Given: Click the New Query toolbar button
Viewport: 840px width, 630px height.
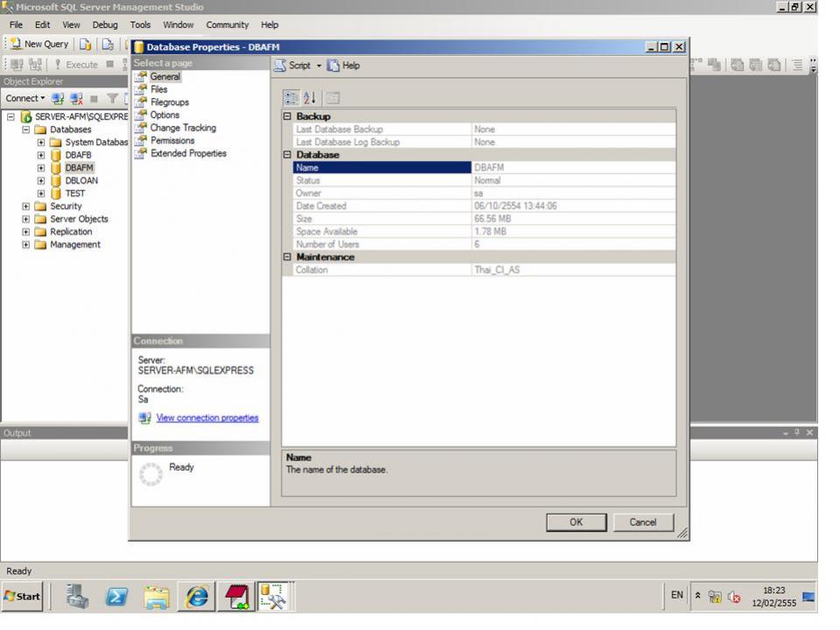Looking at the screenshot, I should click(39, 44).
